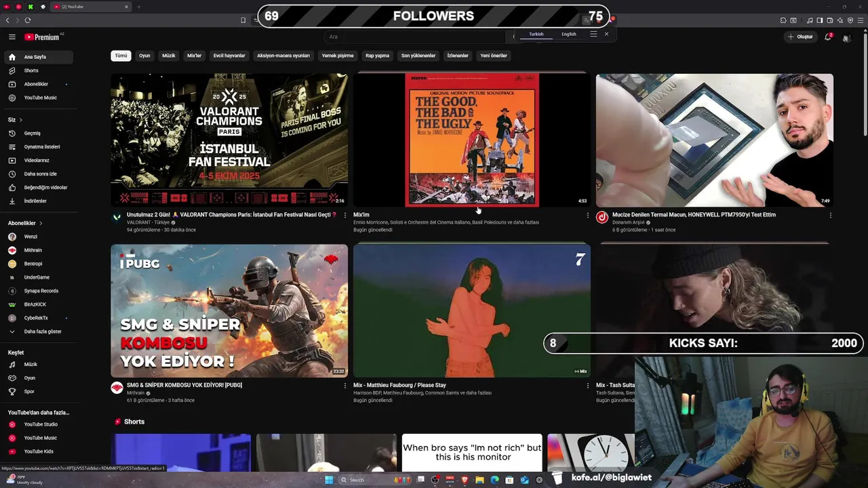Switch translation to Turkish
The width and height of the screenshot is (868, 488).
pyautogui.click(x=536, y=34)
